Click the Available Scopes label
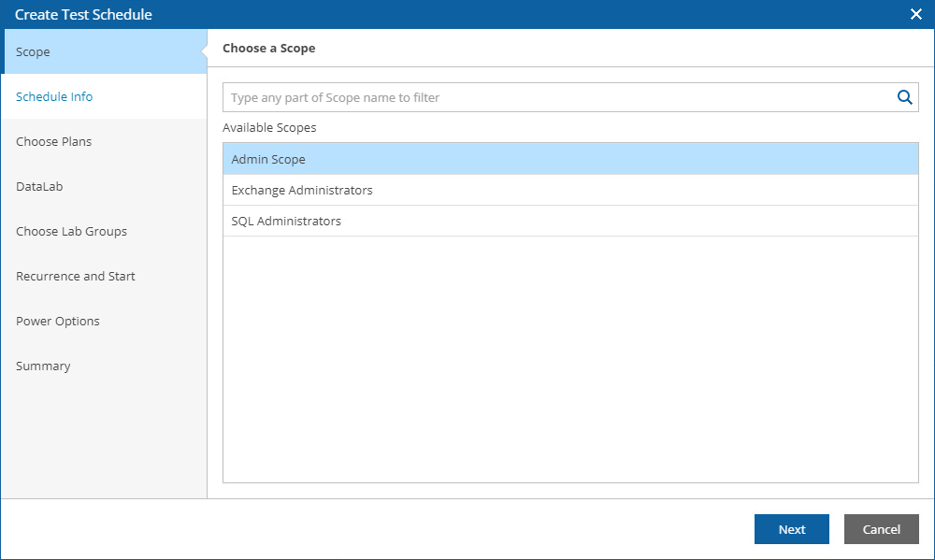This screenshot has height=560, width=935. (x=269, y=127)
